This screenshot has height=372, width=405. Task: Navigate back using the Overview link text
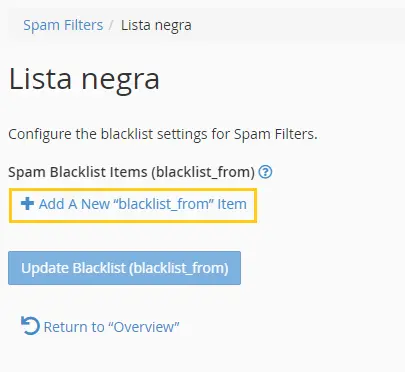coord(111,327)
